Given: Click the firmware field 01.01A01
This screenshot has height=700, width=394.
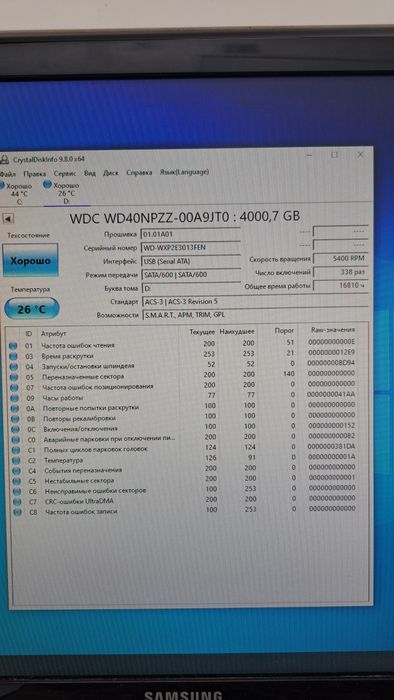Looking at the screenshot, I should point(191,234).
